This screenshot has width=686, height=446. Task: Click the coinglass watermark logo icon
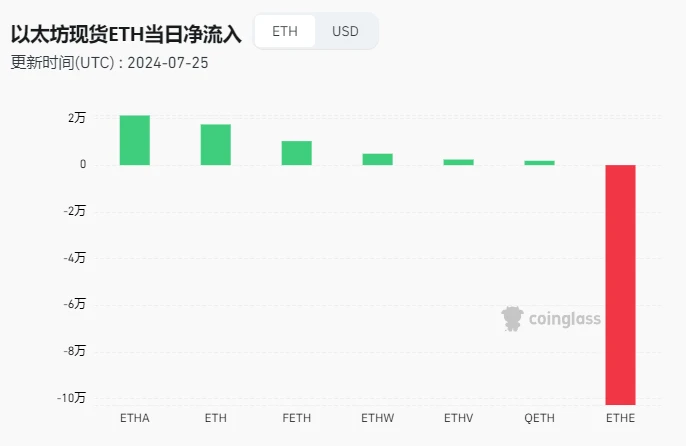(x=513, y=319)
